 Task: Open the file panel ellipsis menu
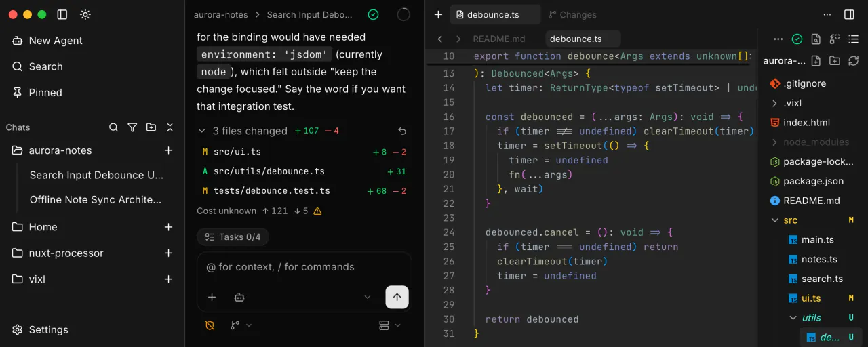[x=778, y=39]
